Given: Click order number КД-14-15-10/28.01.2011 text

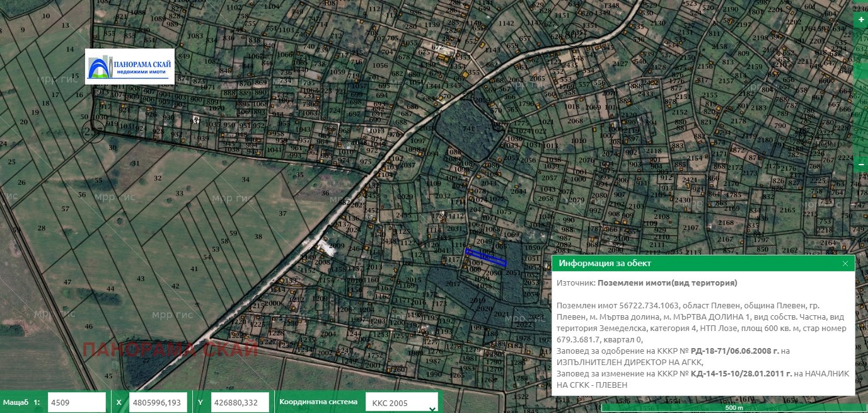Looking at the screenshot, I should [741, 373].
